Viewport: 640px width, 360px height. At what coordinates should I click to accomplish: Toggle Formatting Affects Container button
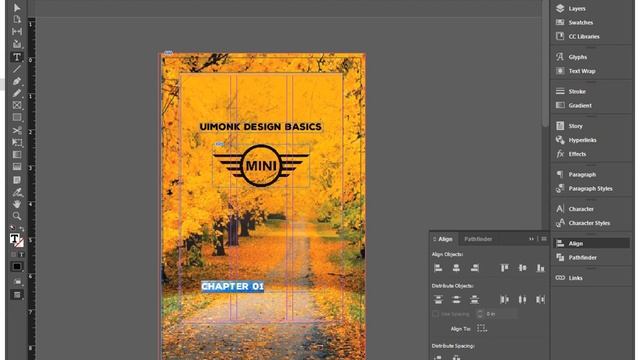pos(13,255)
